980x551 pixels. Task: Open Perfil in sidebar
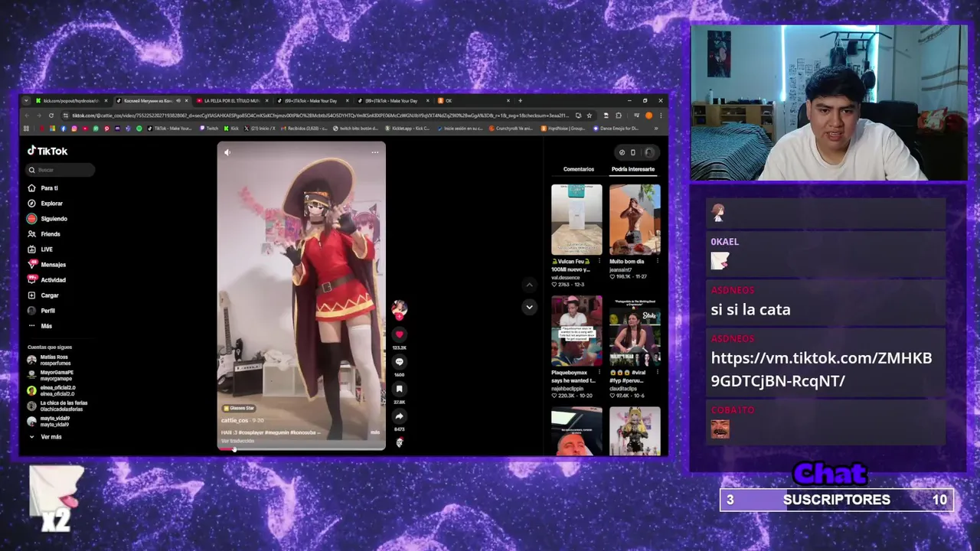(x=41, y=311)
